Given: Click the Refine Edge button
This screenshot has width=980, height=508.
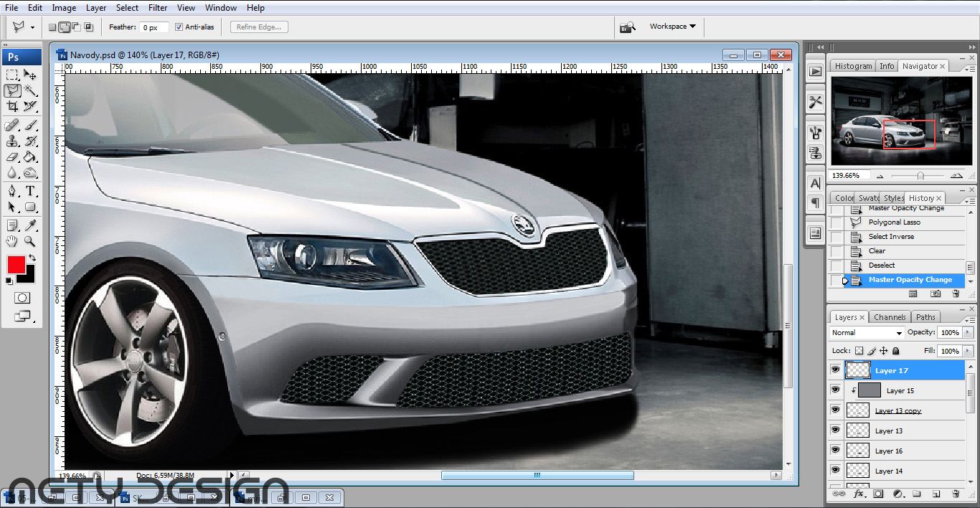Looking at the screenshot, I should point(259,27).
